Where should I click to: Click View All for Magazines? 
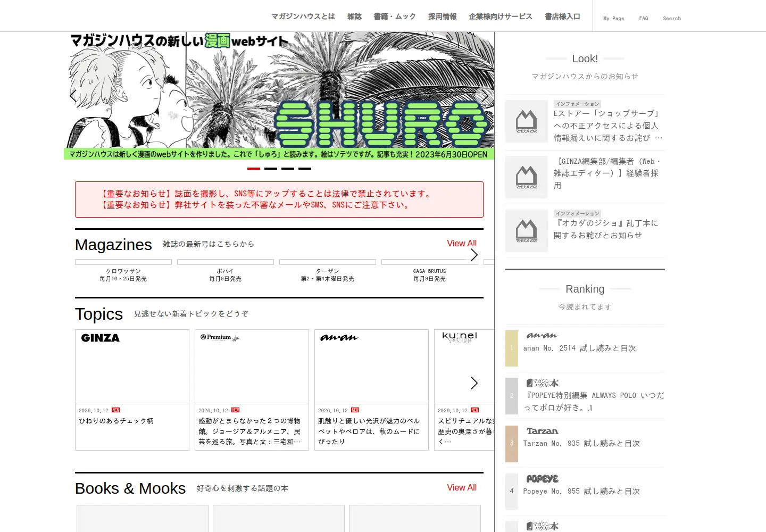[462, 243]
